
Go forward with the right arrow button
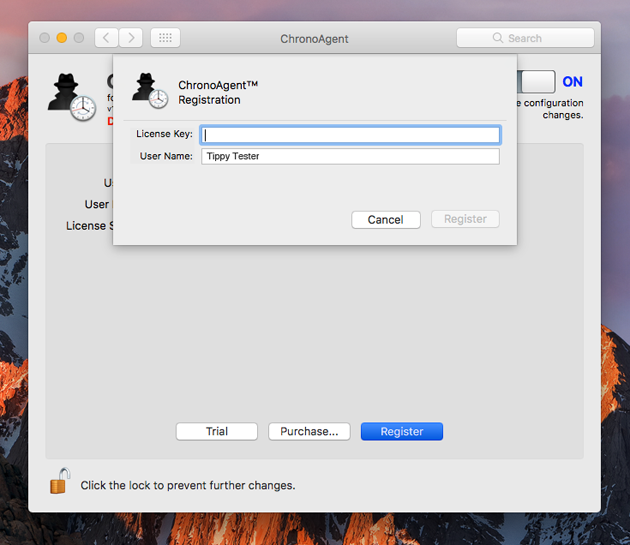click(131, 38)
